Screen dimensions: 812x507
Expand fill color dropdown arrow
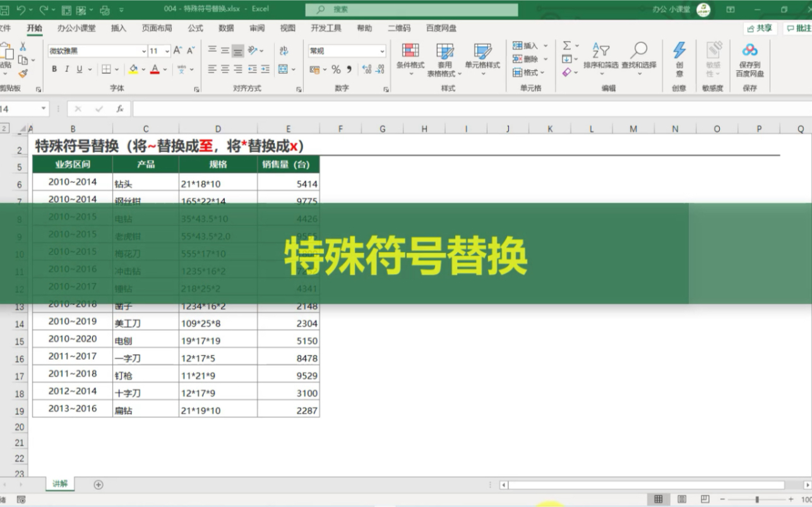[143, 69]
